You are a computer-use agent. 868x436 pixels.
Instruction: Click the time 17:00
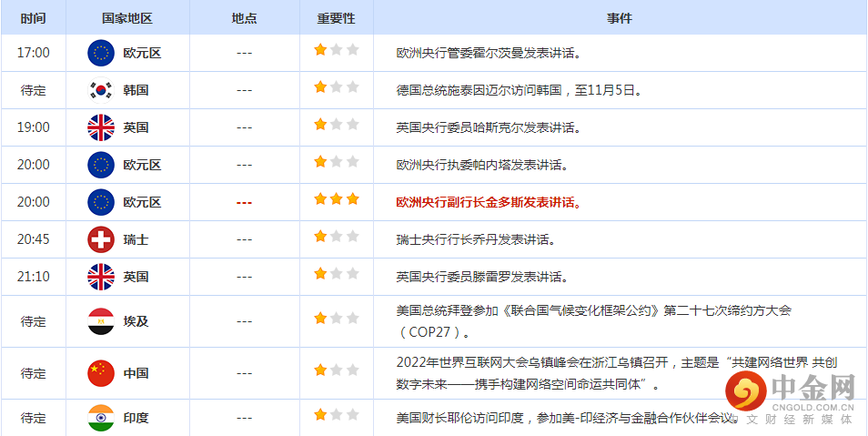[34, 53]
